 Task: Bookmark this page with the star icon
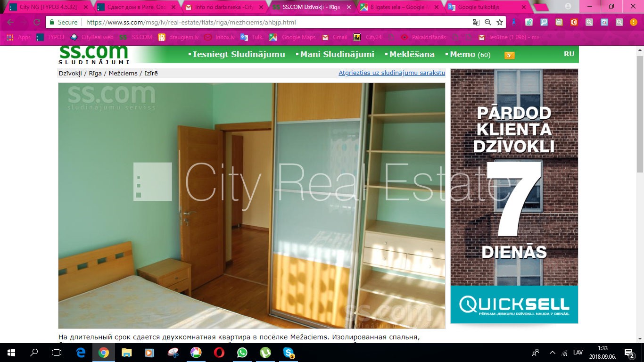point(500,22)
